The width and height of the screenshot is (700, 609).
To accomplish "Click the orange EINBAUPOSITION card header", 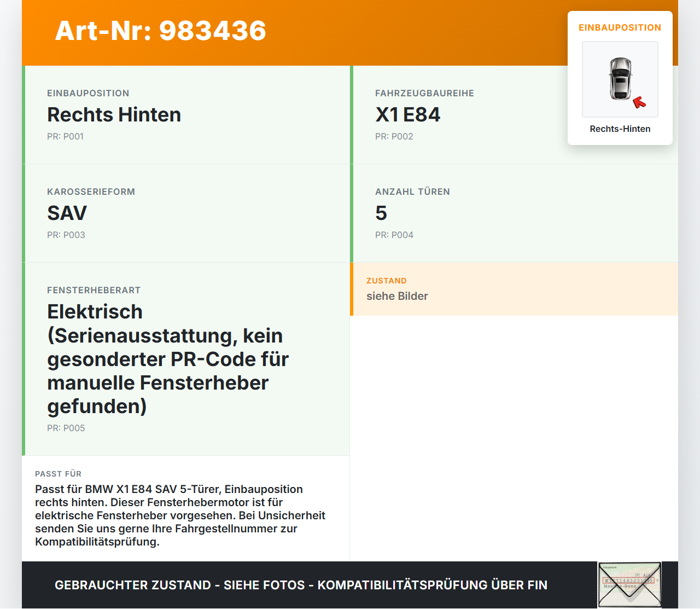I will pos(620,27).
